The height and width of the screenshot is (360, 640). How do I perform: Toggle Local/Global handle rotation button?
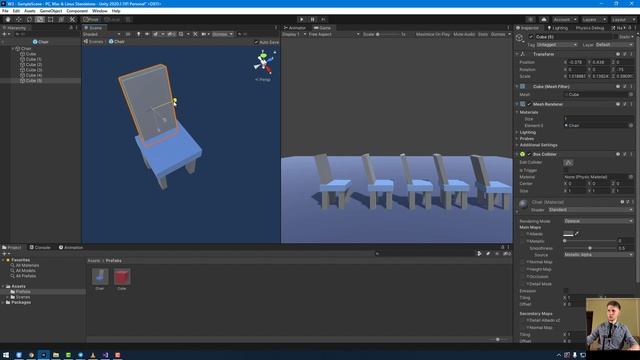[113, 19]
